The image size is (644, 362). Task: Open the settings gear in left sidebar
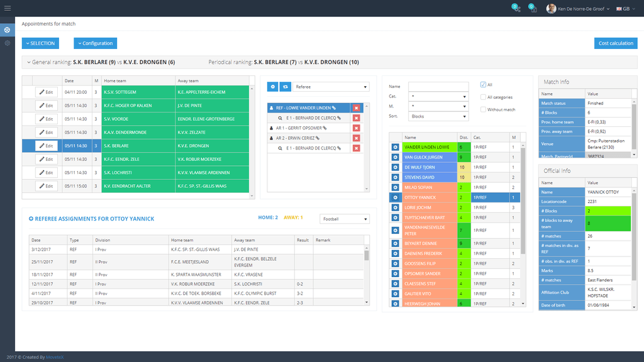pos(7,43)
